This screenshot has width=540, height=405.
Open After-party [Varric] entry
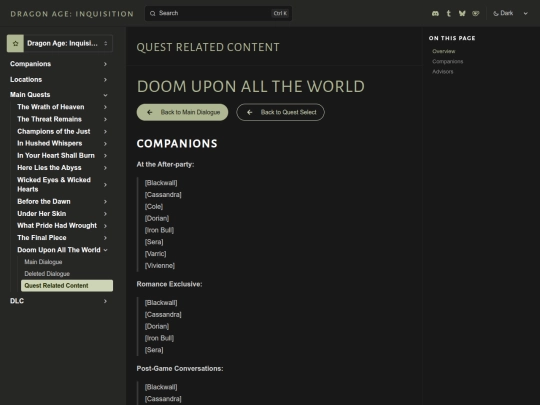[155, 254]
